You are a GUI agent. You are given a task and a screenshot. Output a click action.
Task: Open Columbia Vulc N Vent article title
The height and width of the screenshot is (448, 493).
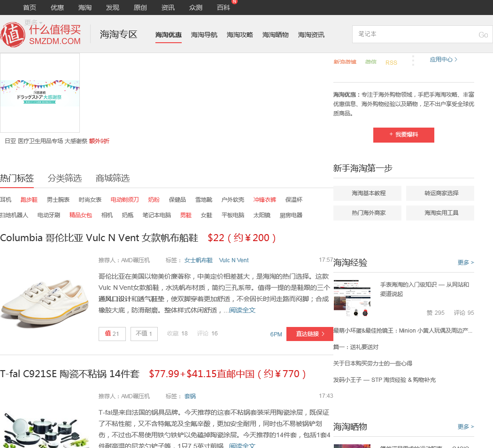coord(99,238)
